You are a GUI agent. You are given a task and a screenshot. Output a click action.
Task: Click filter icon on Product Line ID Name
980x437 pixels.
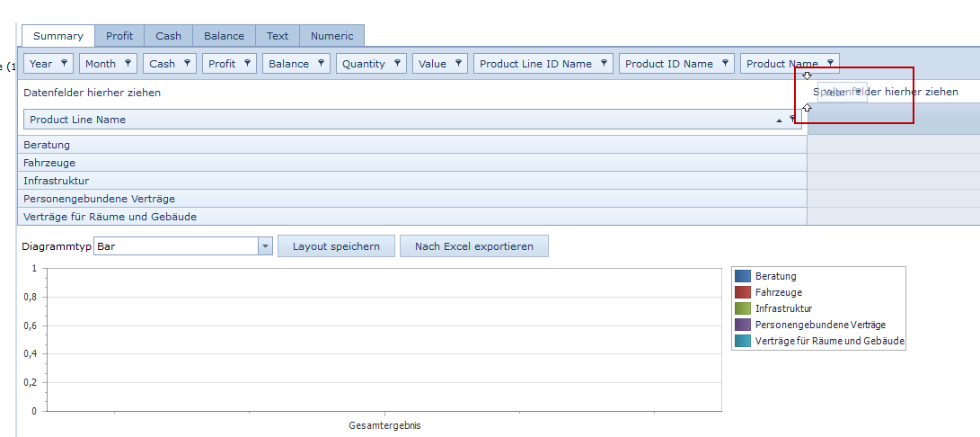604,63
